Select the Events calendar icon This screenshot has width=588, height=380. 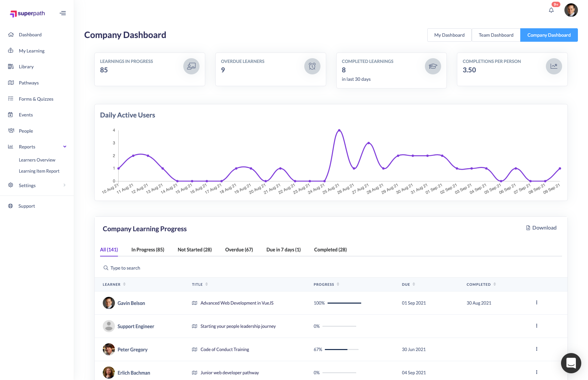tap(10, 114)
